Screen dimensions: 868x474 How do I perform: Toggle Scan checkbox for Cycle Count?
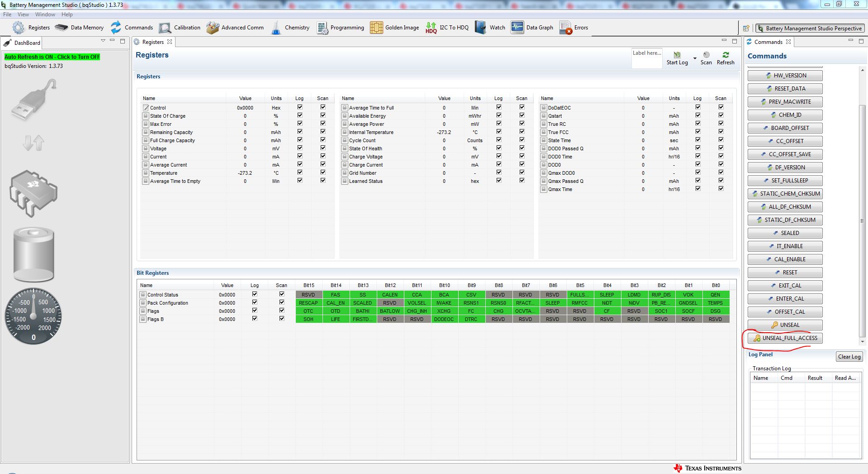(522, 140)
